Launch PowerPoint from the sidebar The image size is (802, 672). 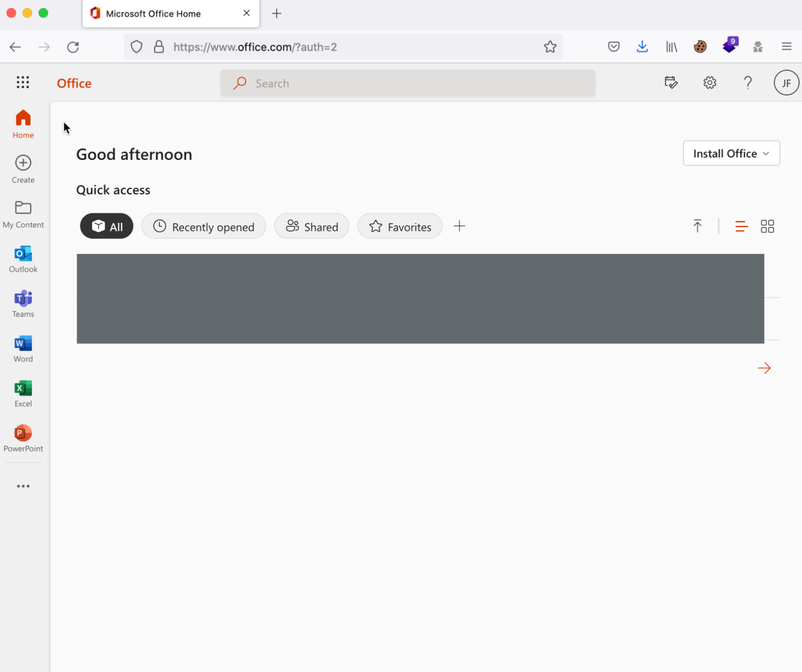coord(23,438)
